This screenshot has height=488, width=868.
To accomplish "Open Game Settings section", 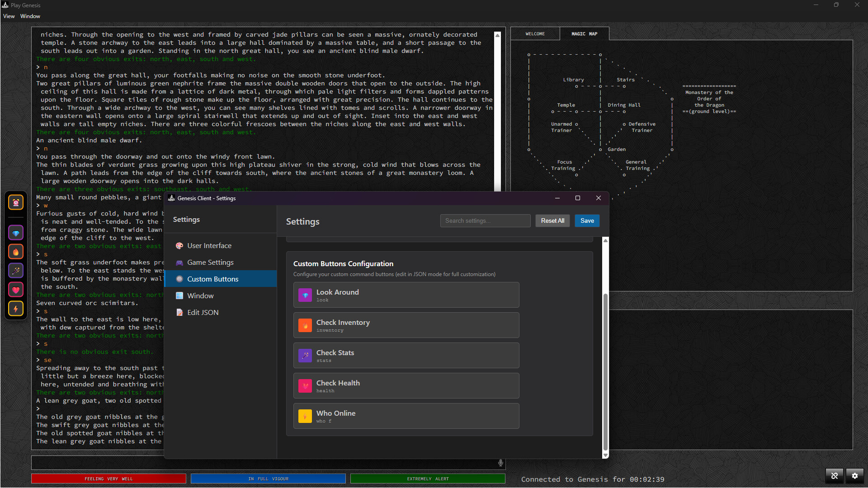I will (221, 263).
